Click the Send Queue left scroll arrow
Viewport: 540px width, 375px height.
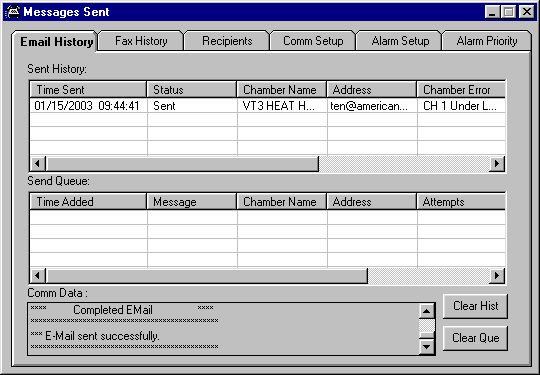[x=38, y=275]
